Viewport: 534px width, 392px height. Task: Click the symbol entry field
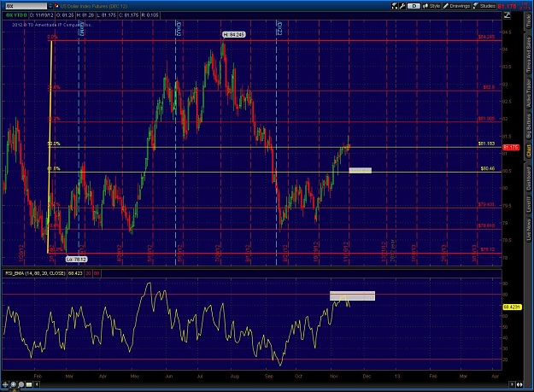pos(26,6)
